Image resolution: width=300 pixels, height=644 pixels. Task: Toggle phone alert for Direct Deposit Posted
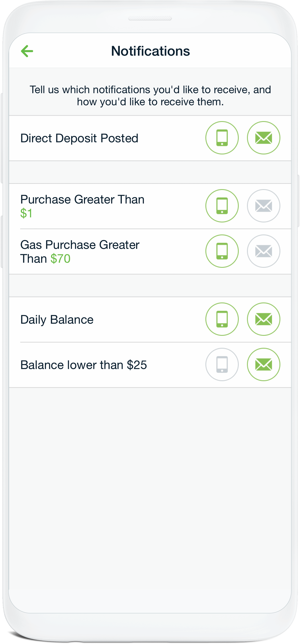tap(222, 138)
